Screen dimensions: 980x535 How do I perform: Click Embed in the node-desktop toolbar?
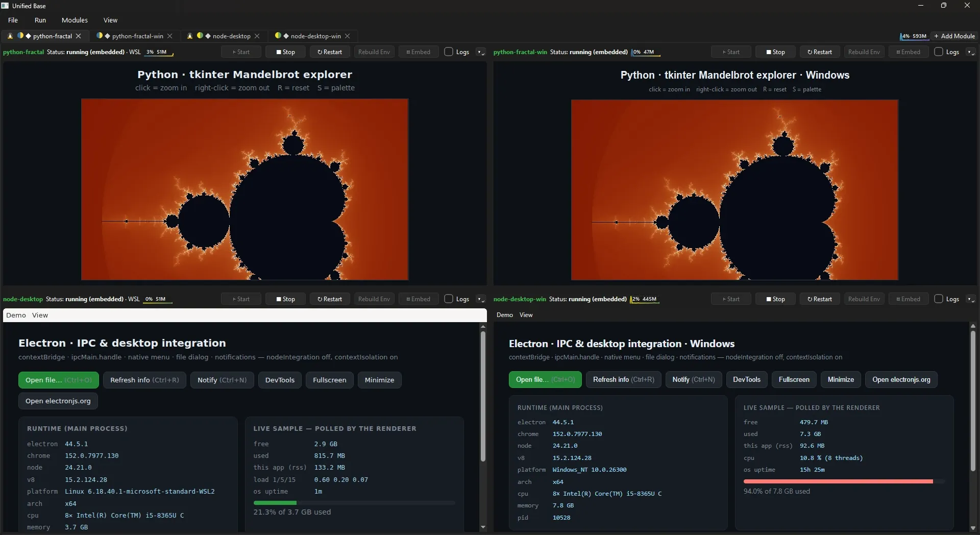pos(419,299)
